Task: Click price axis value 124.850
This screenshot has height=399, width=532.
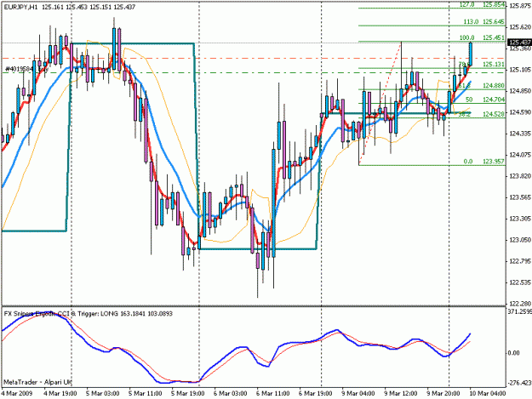Action: tap(520, 91)
